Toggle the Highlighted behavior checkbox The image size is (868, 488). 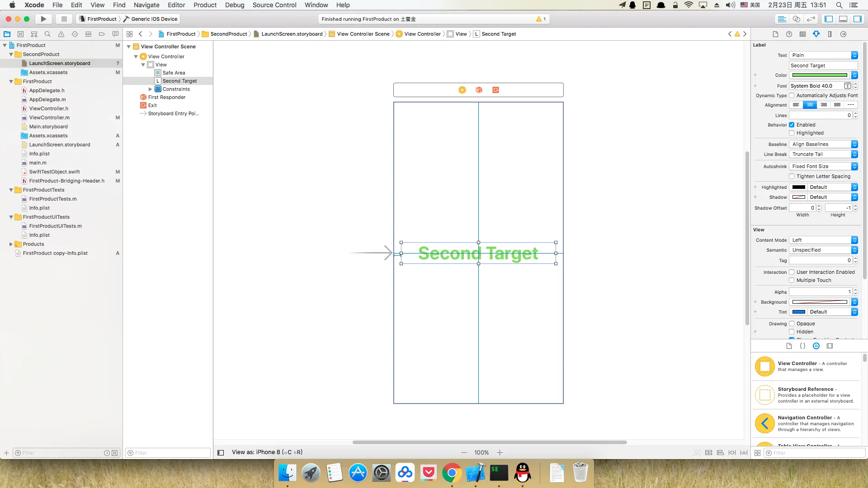point(792,133)
